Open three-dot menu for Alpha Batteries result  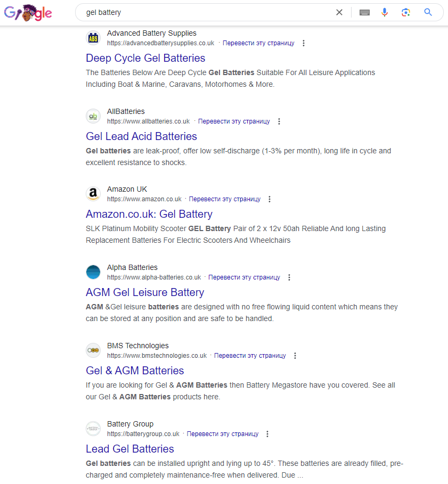[289, 277]
